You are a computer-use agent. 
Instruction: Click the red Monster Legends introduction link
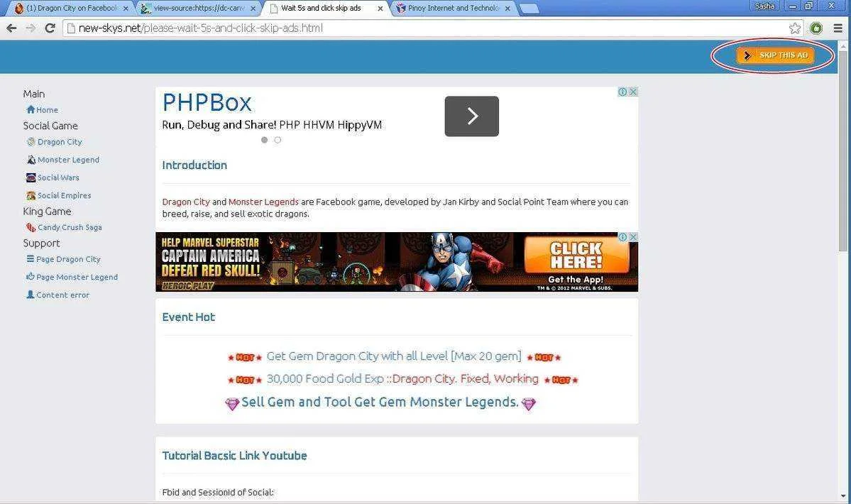coord(263,202)
